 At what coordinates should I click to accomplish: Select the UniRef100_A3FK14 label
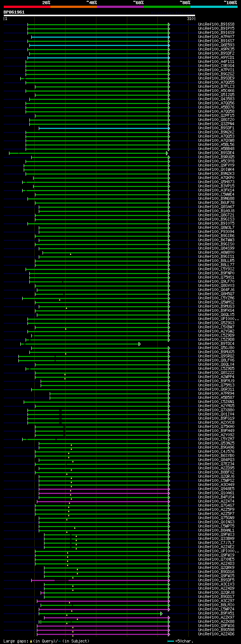[x=216, y=190]
